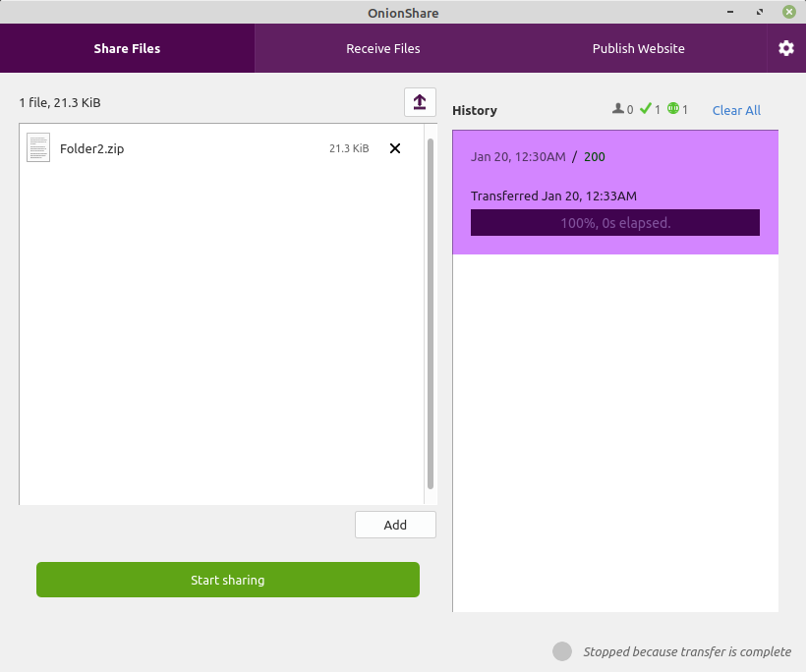
Task: Click the green requests counter icon
Action: (x=673, y=108)
